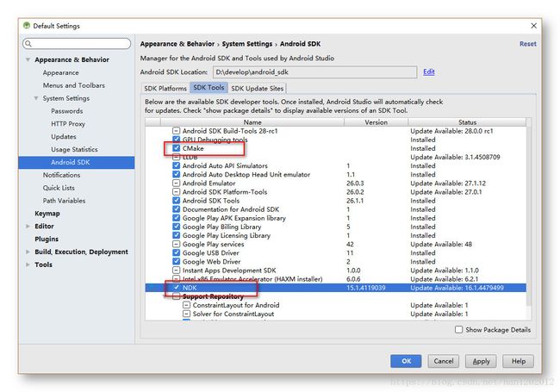Select Google Web Driver row text
This screenshot has width=560, height=392.
[x=211, y=262]
